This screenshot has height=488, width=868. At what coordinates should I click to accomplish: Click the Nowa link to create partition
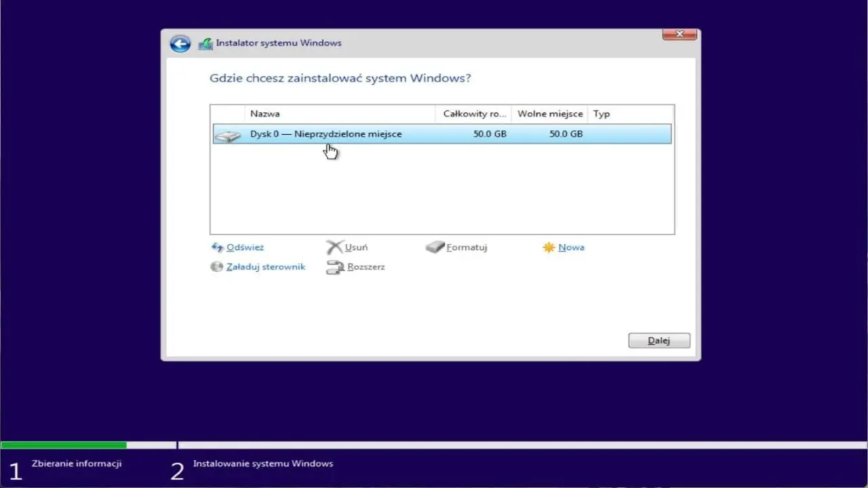click(x=571, y=247)
